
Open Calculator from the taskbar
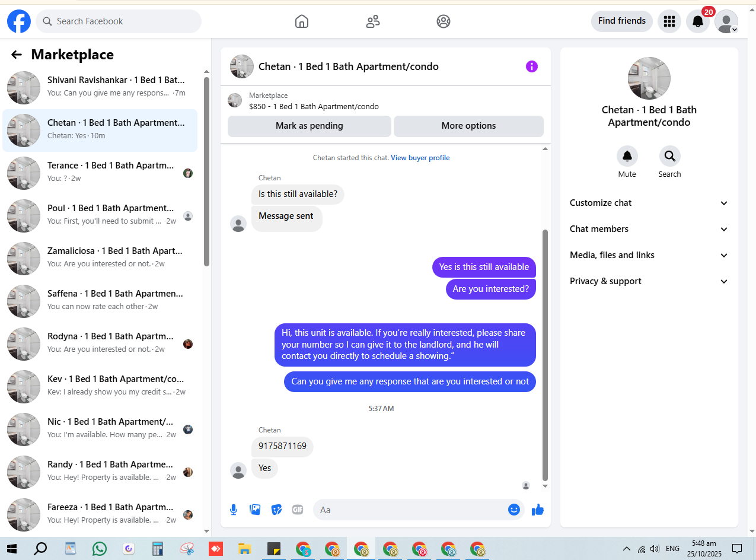158,549
